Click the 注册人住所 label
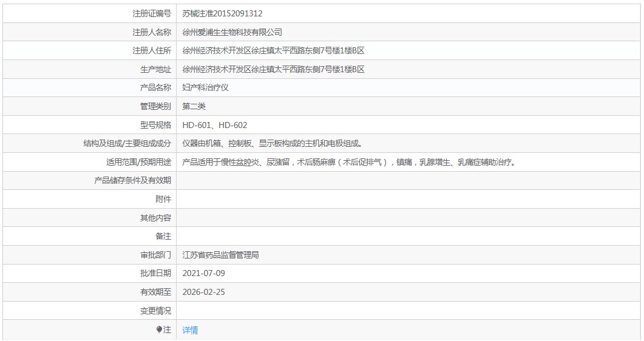 click(x=152, y=50)
